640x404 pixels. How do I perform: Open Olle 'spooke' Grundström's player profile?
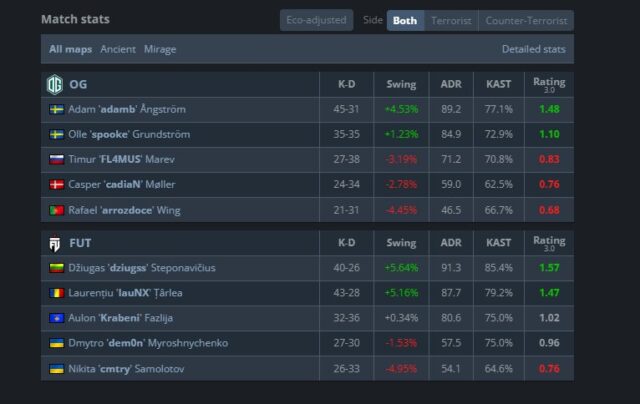click(129, 134)
